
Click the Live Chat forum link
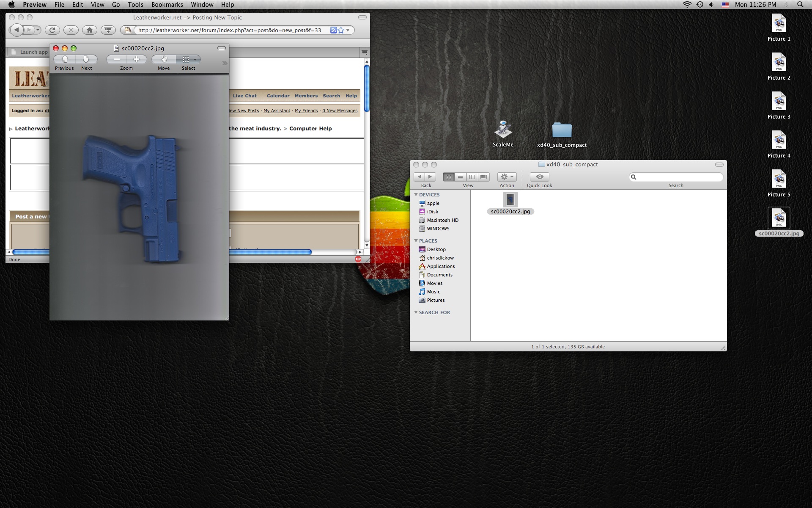coord(244,96)
